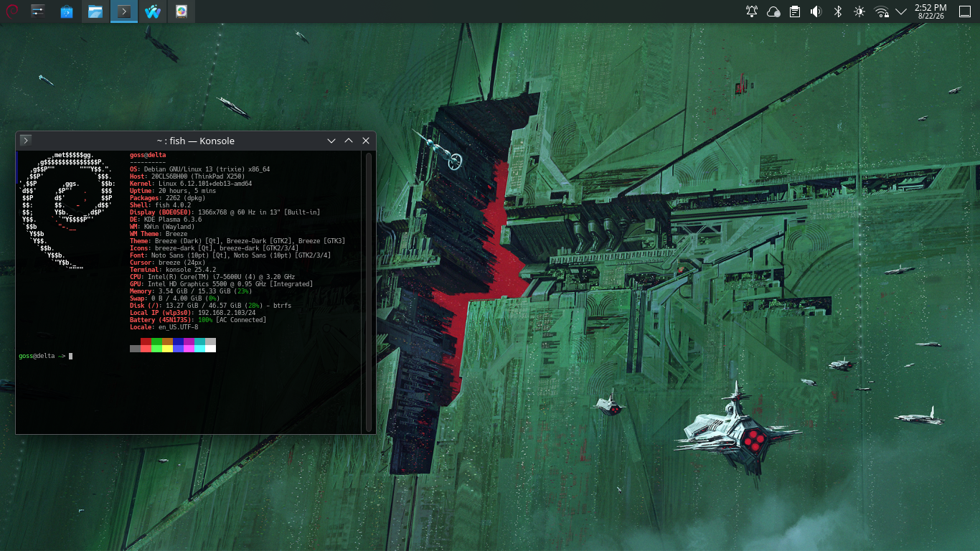Open the disk usage analyzer icon
980x551 pixels.
point(182,11)
